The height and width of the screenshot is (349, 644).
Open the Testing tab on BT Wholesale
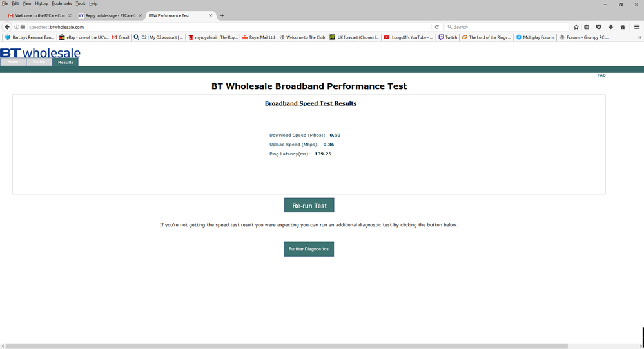(x=39, y=62)
